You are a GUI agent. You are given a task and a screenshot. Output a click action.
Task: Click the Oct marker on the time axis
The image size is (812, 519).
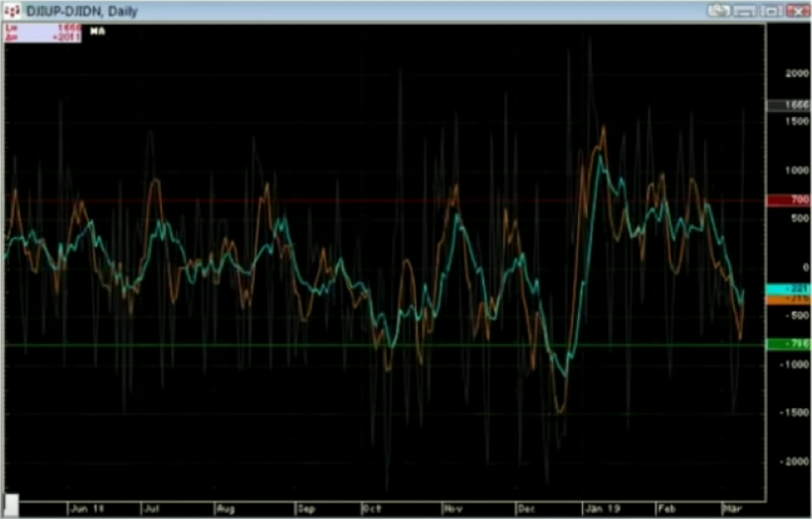pyautogui.click(x=371, y=507)
